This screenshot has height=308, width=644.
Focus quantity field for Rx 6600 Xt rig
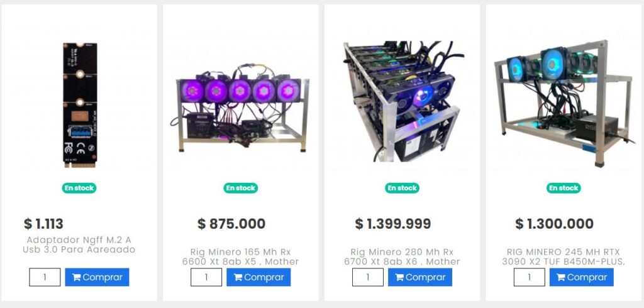(206, 277)
